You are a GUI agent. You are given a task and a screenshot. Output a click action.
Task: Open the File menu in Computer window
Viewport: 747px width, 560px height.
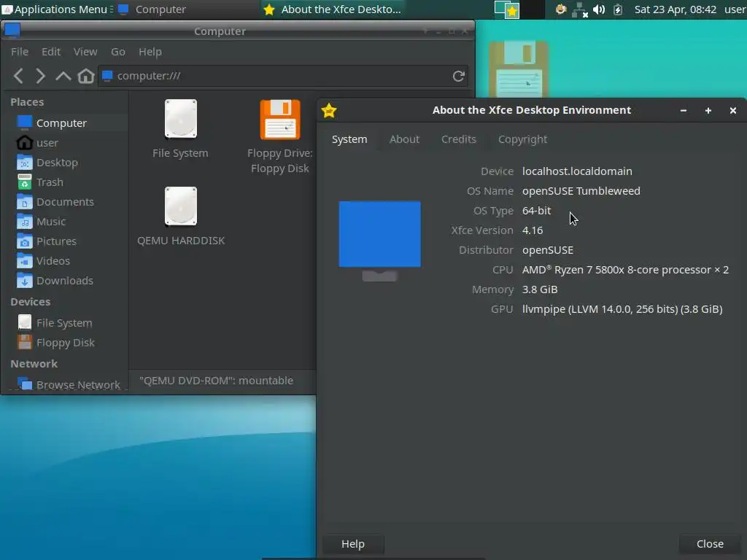pyautogui.click(x=20, y=52)
